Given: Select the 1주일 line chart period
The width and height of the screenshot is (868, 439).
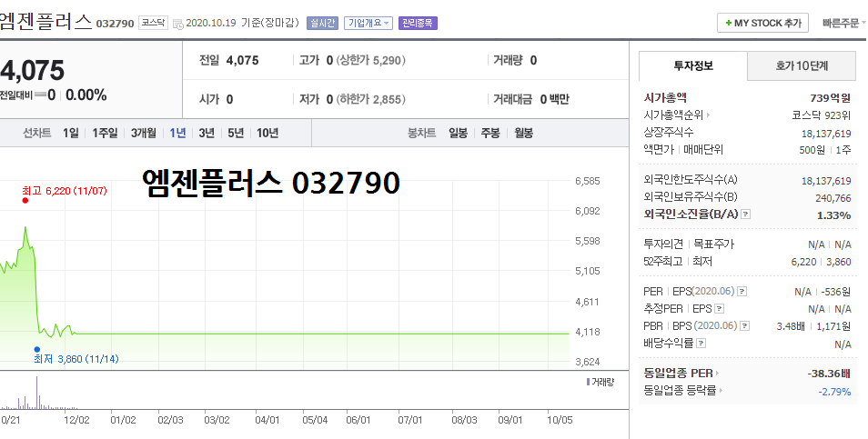Looking at the screenshot, I should coord(105,134).
